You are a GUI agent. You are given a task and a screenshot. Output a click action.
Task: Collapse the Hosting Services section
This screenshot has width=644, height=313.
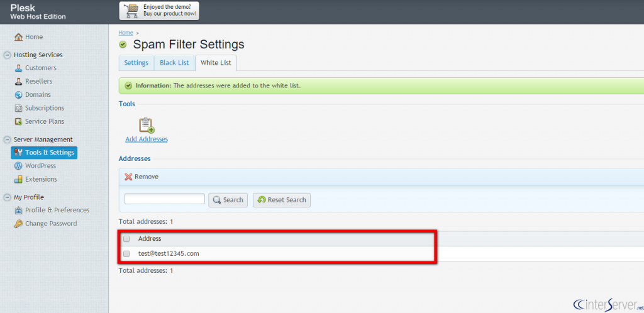coord(7,55)
